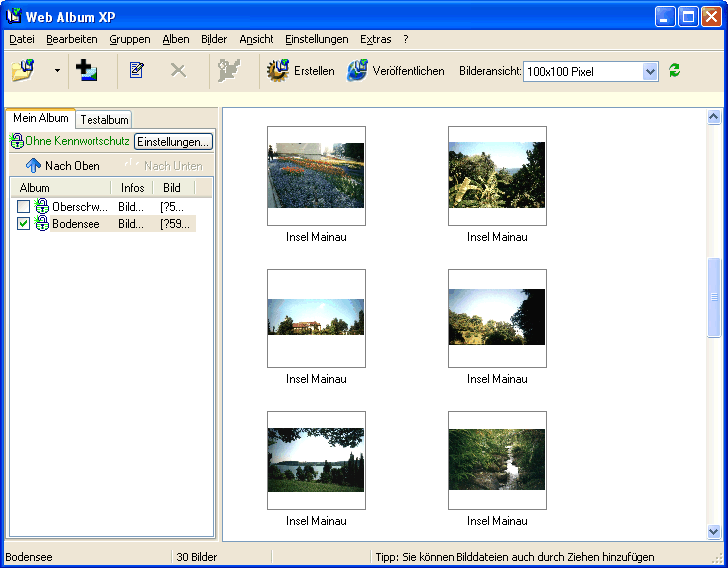728x568 pixels.
Task: Minimize the Web Album XP window
Action: [x=665, y=17]
